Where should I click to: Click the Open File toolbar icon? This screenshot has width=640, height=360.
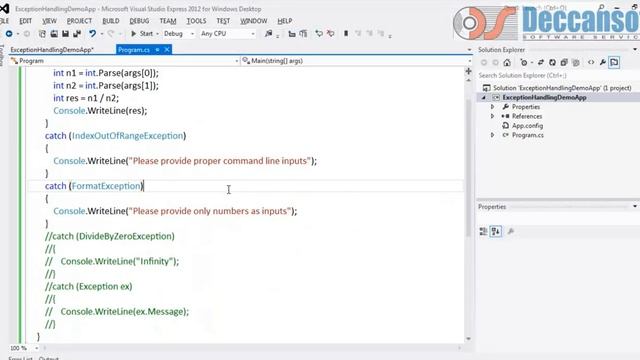click(54, 33)
